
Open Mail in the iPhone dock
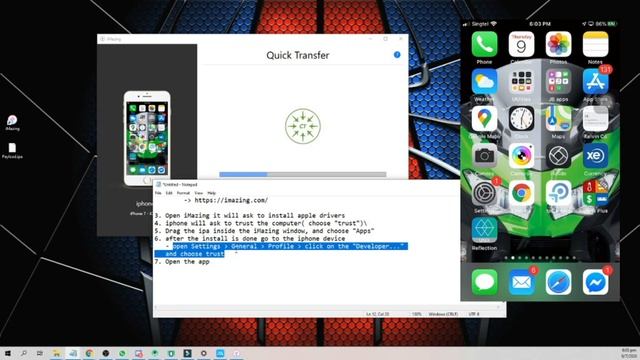521,282
